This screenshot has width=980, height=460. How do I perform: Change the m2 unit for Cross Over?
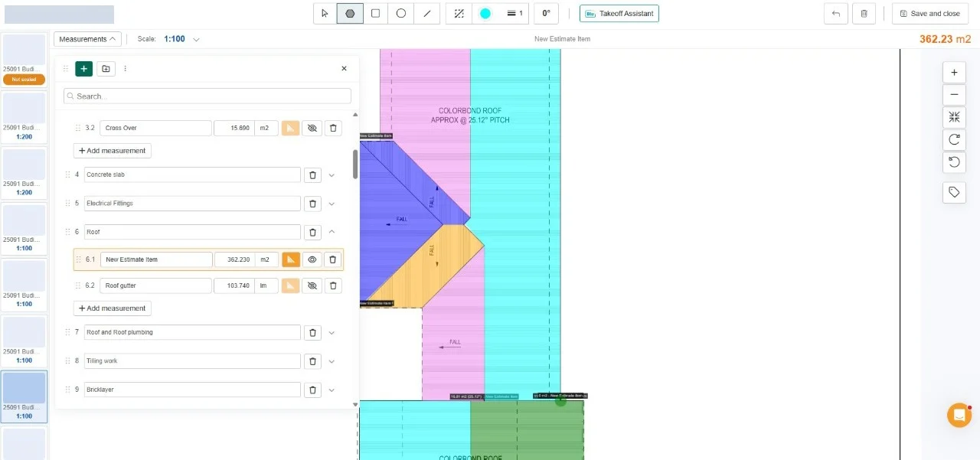click(265, 128)
